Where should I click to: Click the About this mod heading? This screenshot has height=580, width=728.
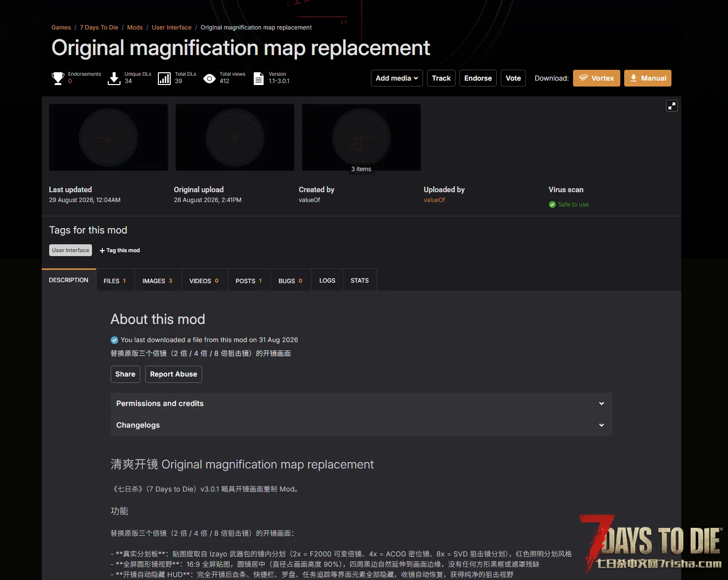(158, 319)
